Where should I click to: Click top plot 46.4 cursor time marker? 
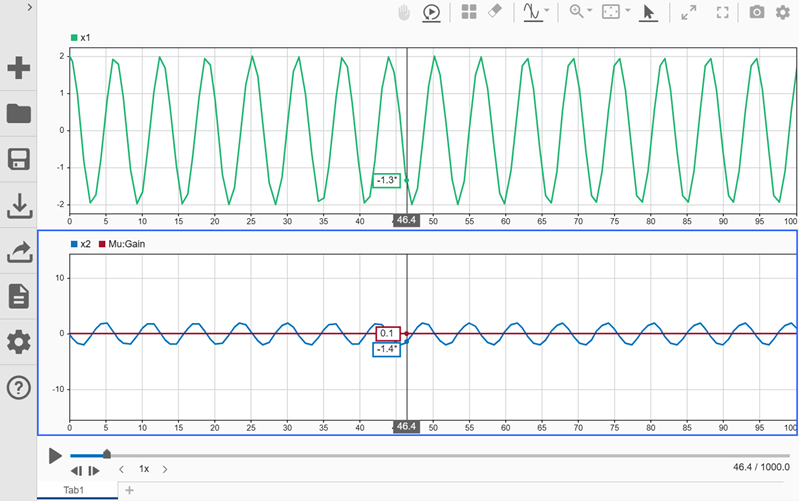(x=406, y=220)
